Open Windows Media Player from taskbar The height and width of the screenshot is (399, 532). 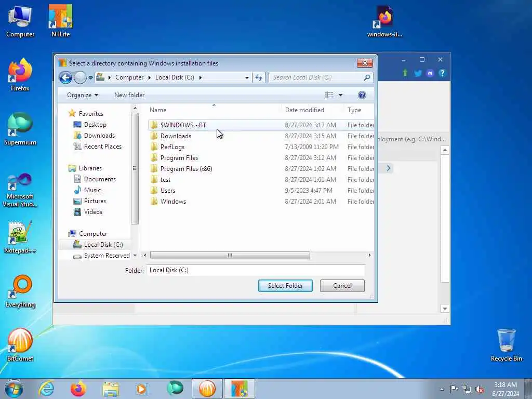142,389
